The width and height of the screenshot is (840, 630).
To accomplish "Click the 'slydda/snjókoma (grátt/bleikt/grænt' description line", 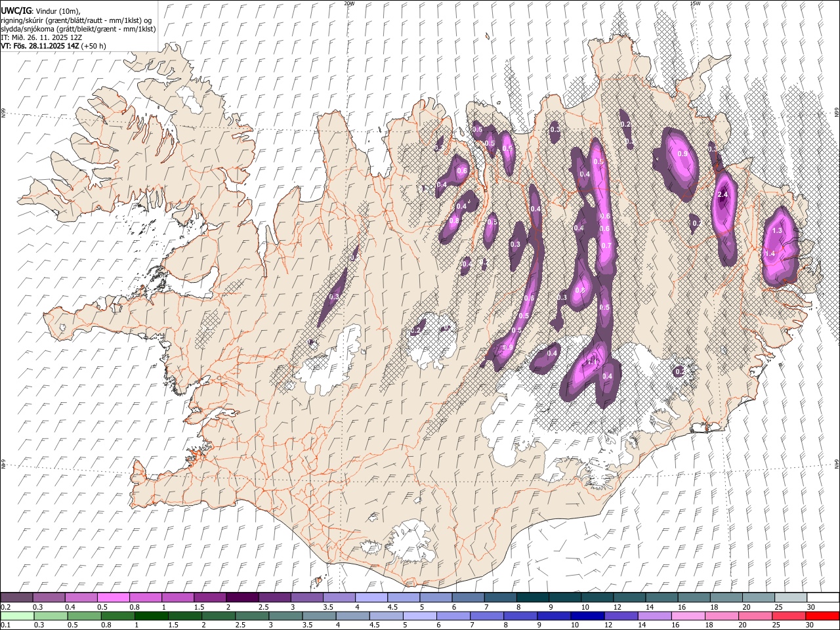I will 78,29.
